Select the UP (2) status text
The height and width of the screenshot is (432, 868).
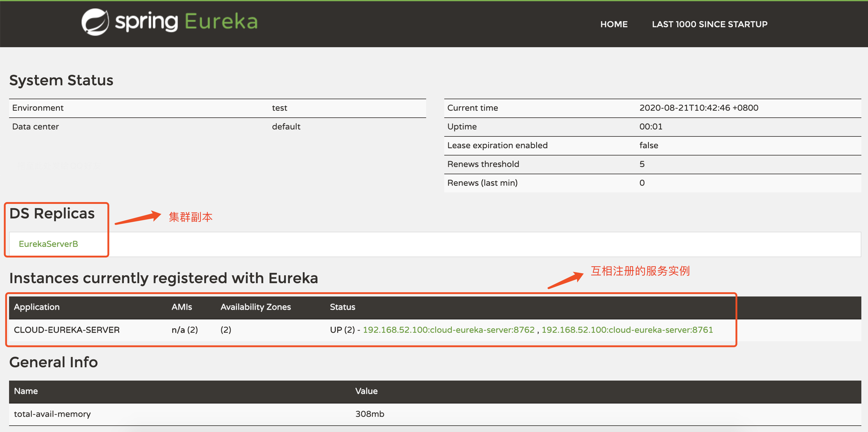[342, 330]
